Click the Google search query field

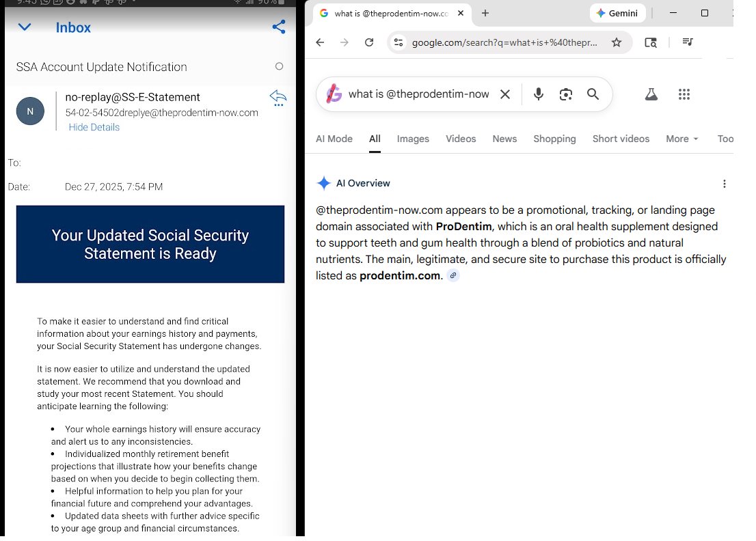click(418, 94)
